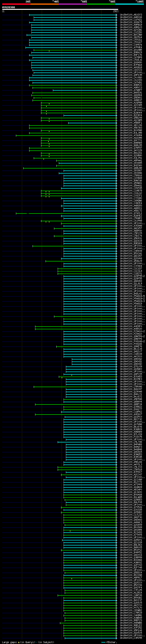Open hit UniRef100_Q290A8
Image resolution: width=146 pixels, height=644 pixels.
(131, 392)
